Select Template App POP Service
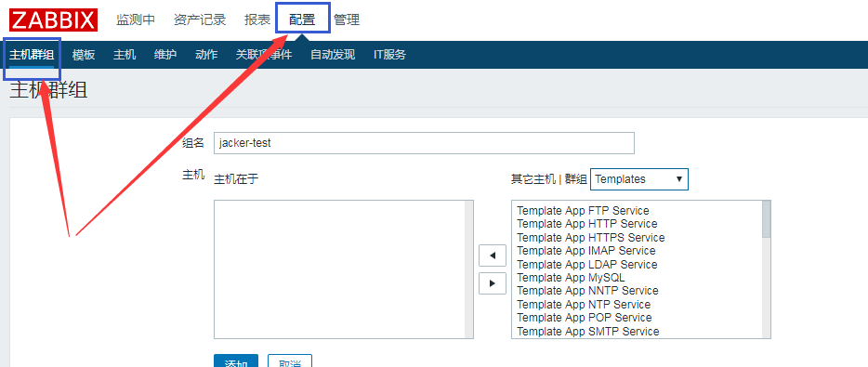Screen dimensions: 868x367 point(584,318)
